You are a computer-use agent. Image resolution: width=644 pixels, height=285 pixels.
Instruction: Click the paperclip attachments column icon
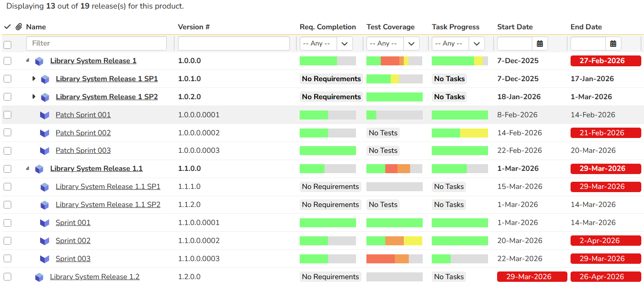19,27
